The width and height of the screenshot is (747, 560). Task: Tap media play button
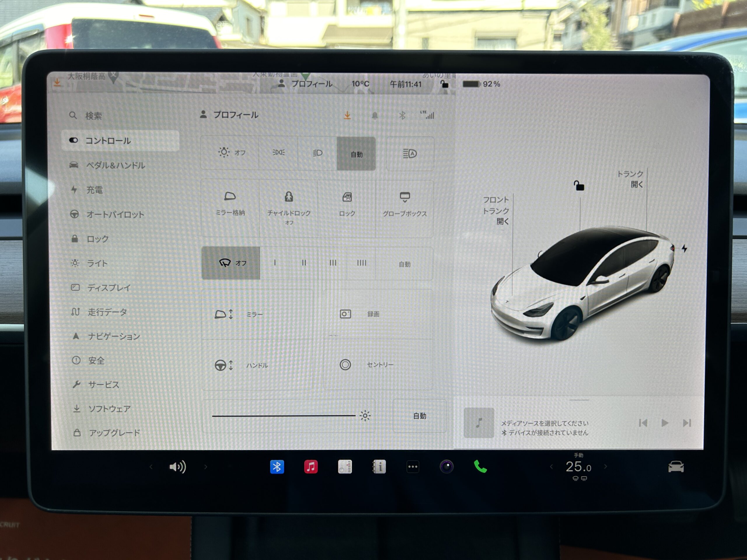click(665, 423)
